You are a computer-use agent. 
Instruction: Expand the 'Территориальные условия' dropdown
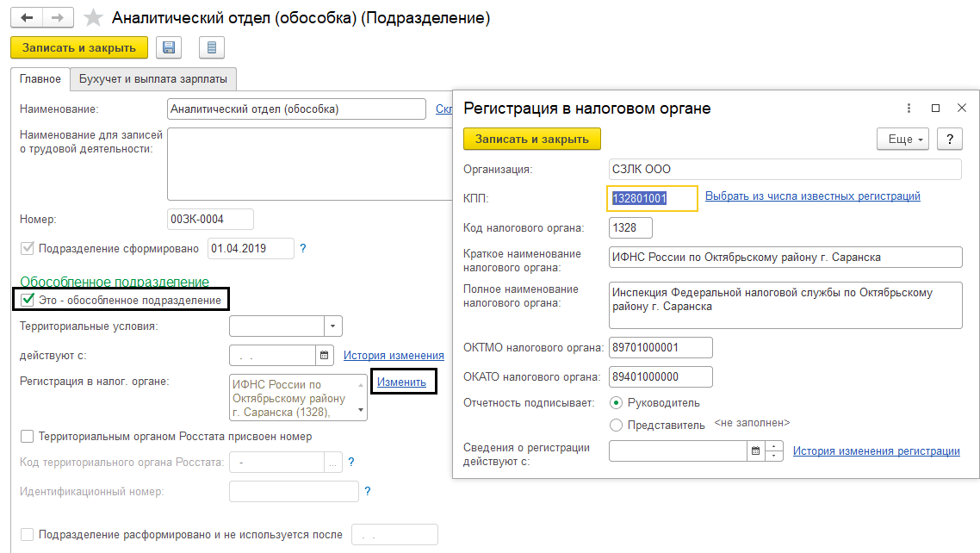coord(333,326)
